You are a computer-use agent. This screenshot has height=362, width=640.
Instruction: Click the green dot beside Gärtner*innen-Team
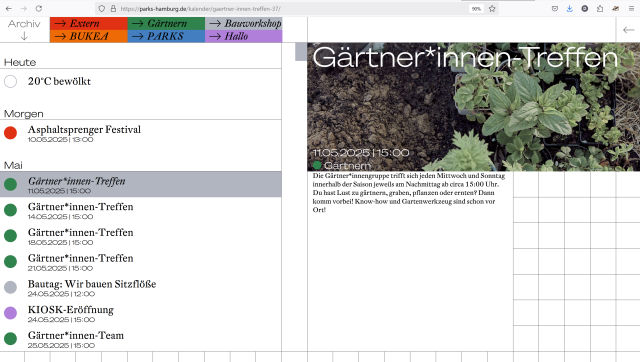coord(11,339)
